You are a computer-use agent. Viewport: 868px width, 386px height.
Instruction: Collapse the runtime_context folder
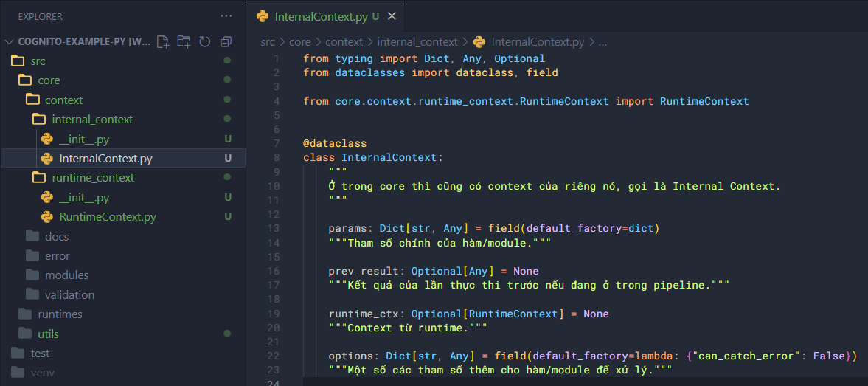click(92, 178)
